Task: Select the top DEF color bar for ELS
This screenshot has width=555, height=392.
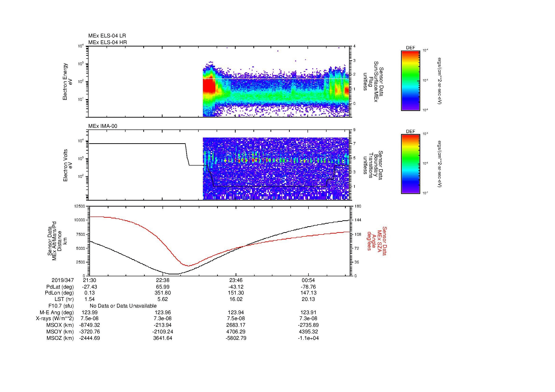Action: 410,81
